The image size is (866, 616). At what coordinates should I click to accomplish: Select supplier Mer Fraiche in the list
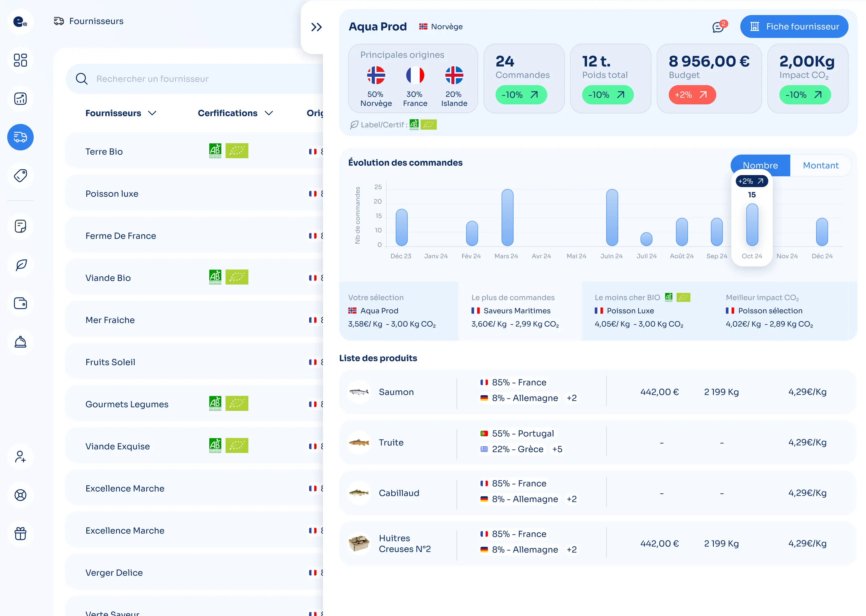pyautogui.click(x=194, y=319)
